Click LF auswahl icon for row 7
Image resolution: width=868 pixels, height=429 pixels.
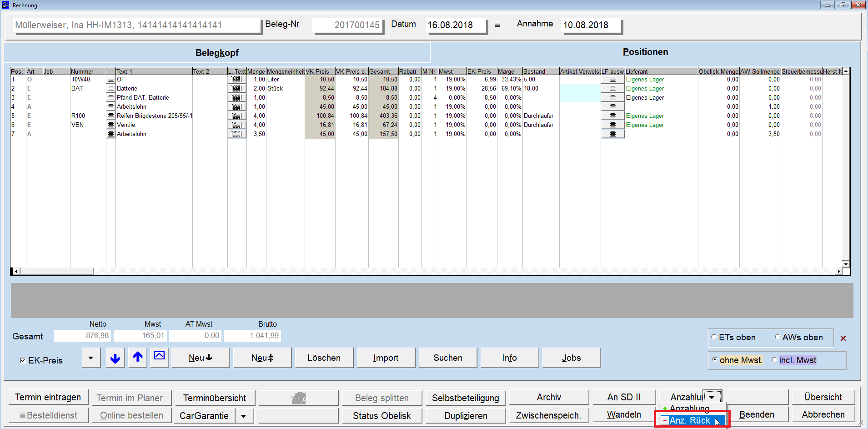[x=612, y=134]
